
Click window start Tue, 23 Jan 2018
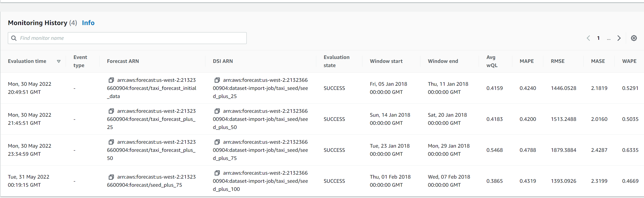(390, 150)
